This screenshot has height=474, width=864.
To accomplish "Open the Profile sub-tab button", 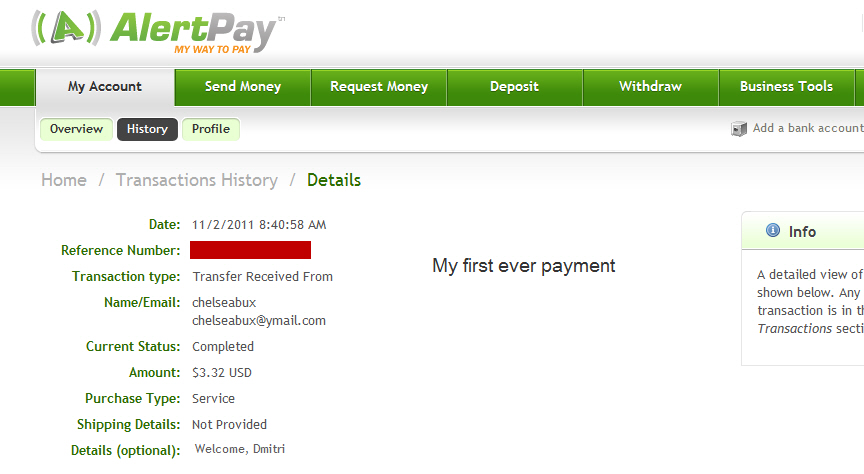I will [x=211, y=129].
